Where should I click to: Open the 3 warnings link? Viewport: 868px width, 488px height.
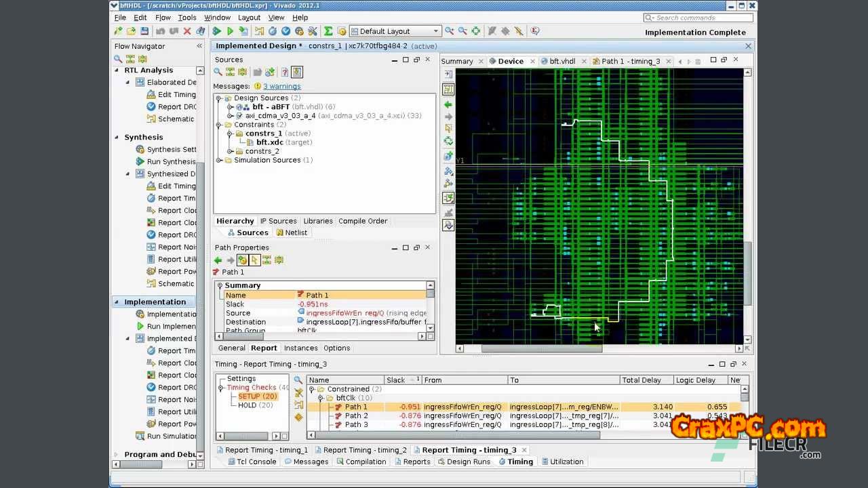281,86
